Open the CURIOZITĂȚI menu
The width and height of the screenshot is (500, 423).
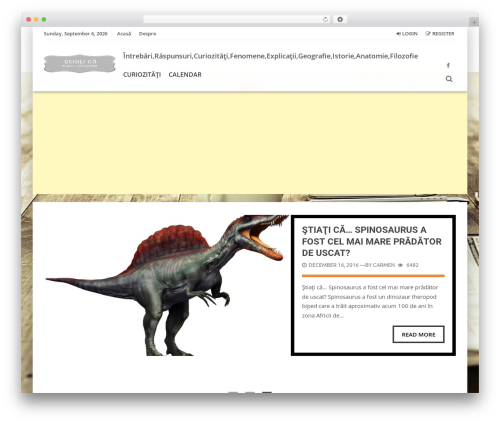142,75
